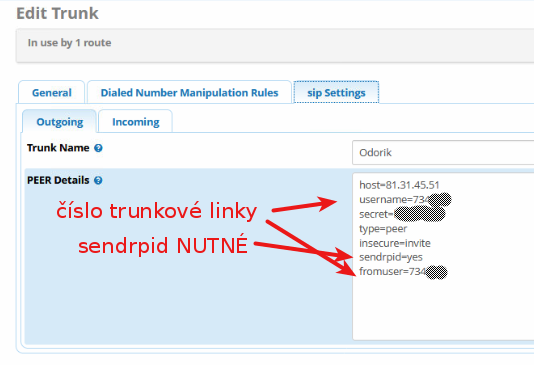
Task: Switch to the General tab
Action: point(52,93)
